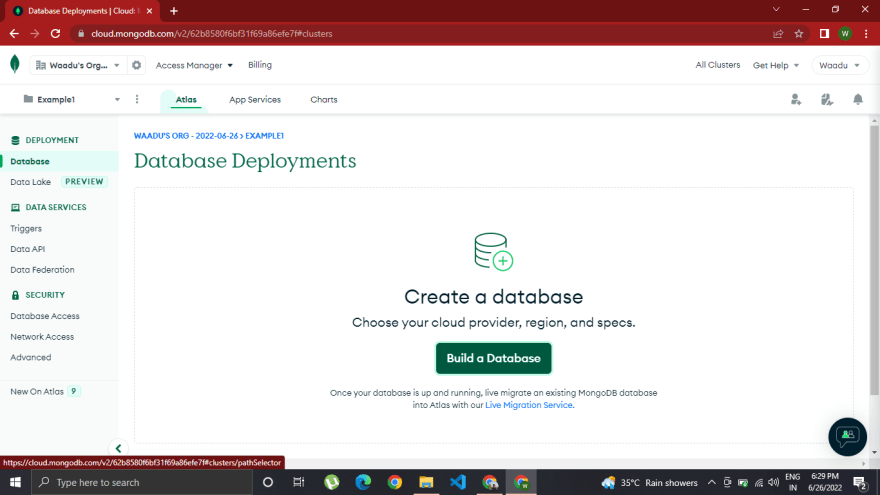880x495 pixels.
Task: Click browser forward arrow
Action: tap(35, 34)
